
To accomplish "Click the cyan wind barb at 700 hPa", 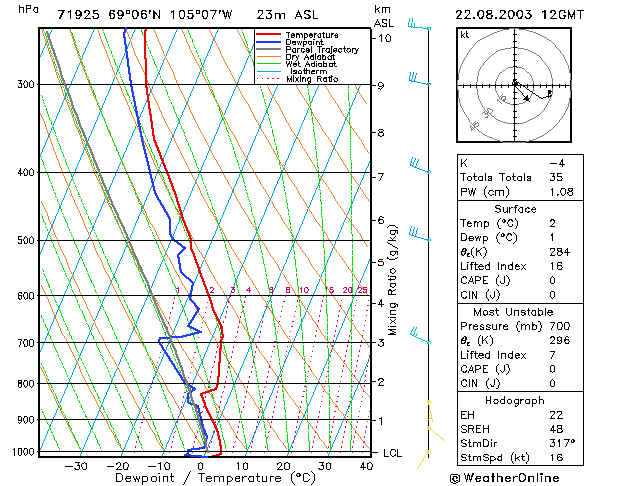I will click(420, 336).
